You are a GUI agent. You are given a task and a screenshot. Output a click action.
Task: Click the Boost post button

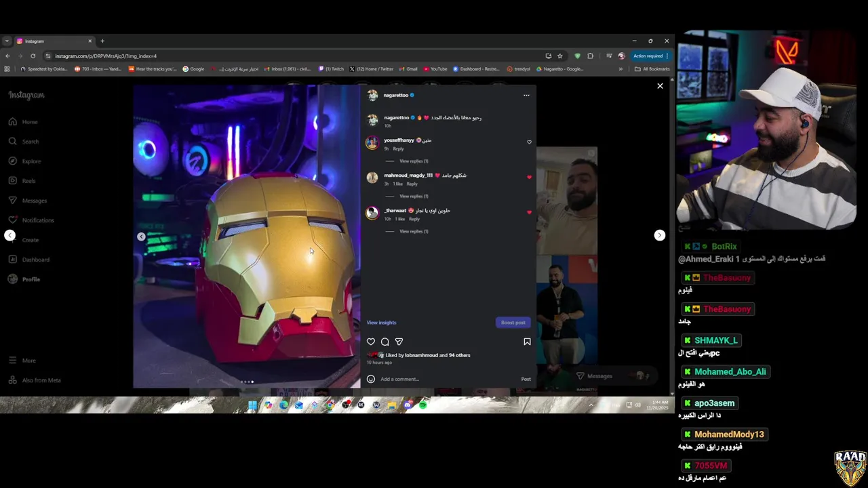(x=513, y=323)
